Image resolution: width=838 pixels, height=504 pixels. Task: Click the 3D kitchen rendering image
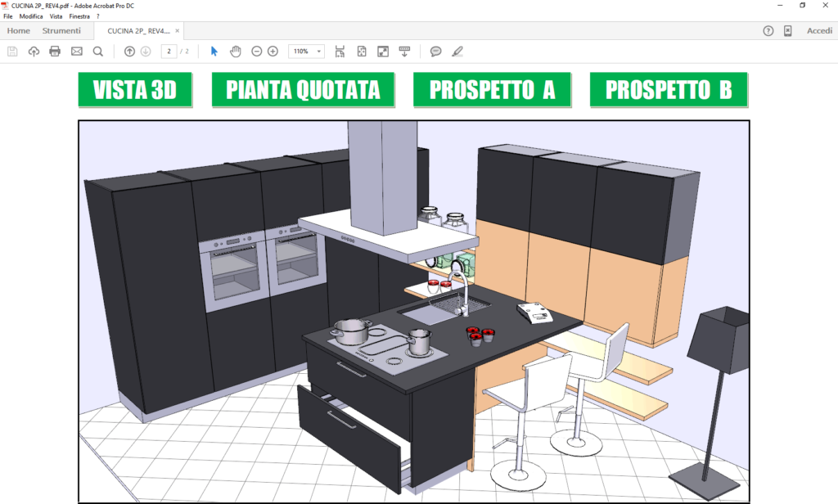click(x=414, y=312)
